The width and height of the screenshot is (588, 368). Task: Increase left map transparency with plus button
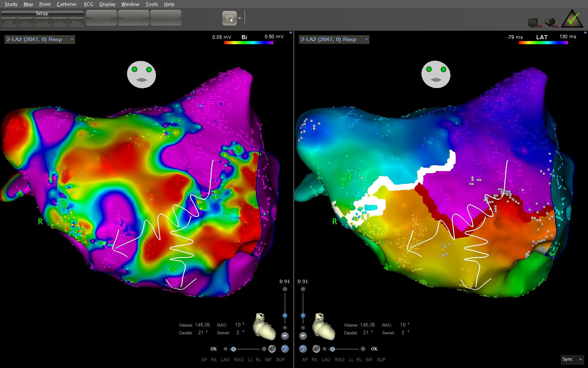tap(264, 349)
